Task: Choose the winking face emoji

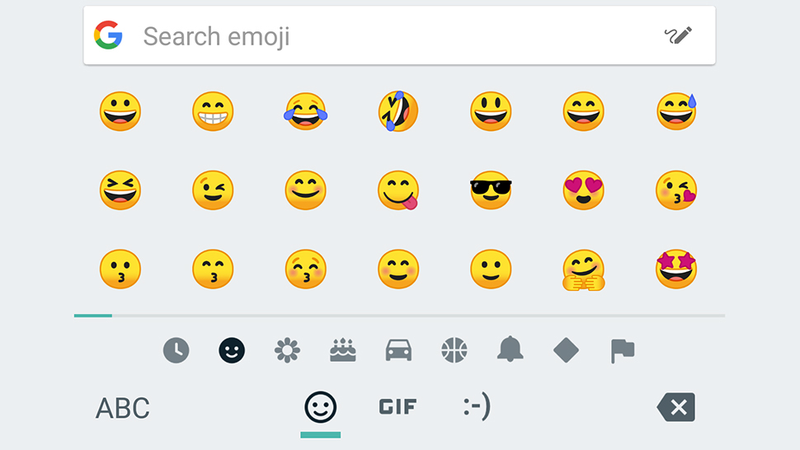Action: [213, 190]
